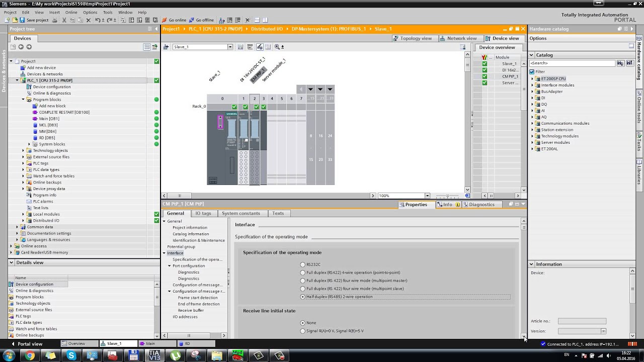Open the zoom level 100% dropdown
The width and height of the screenshot is (644, 362).
pos(427,196)
